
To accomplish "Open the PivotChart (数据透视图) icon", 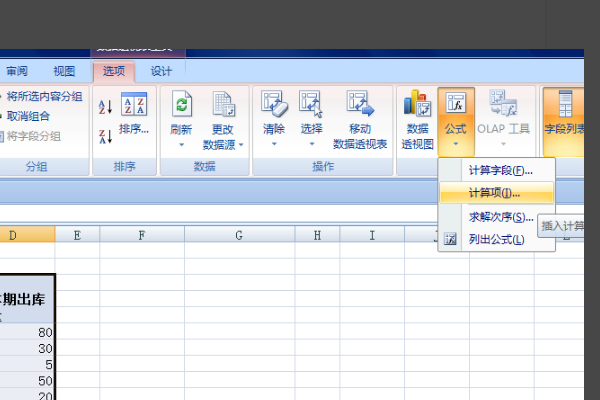I will [416, 104].
